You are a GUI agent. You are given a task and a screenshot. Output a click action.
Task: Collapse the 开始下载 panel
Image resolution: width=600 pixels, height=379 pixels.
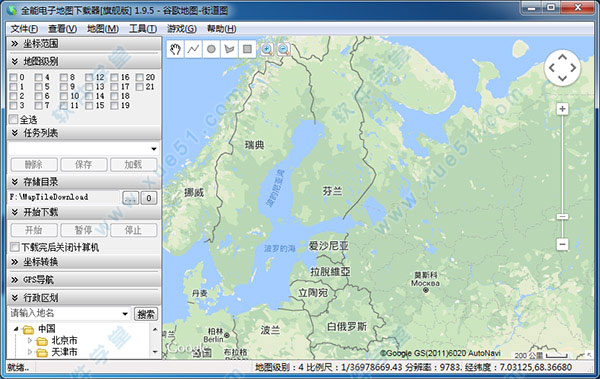click(84, 212)
